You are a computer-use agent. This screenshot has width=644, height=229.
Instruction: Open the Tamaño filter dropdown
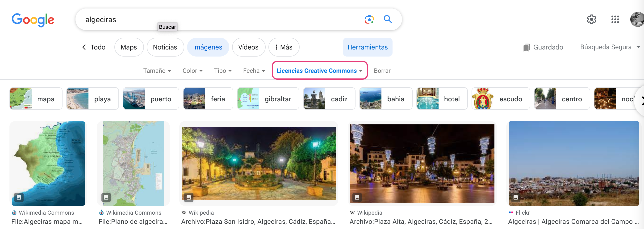click(158, 71)
